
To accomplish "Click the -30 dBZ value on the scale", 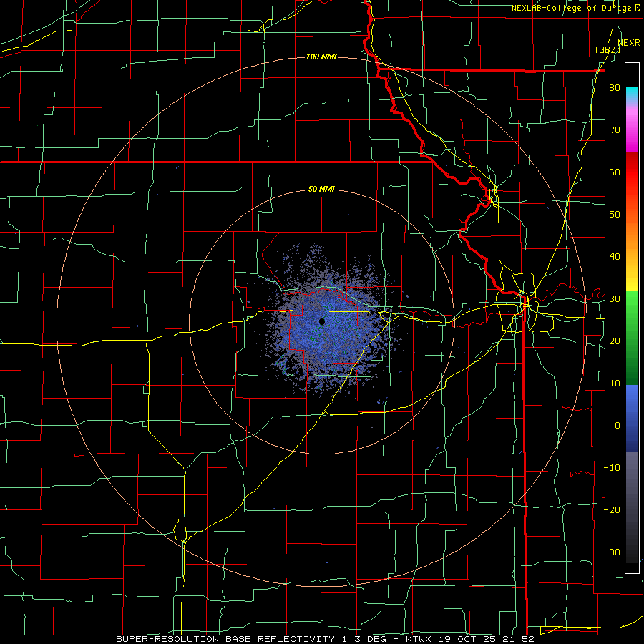I will [x=612, y=552].
